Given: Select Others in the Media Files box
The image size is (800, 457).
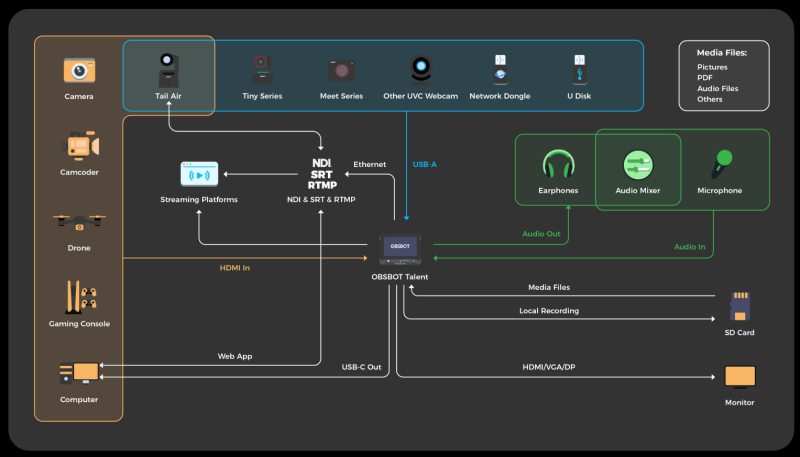Looking at the screenshot, I should 710,99.
